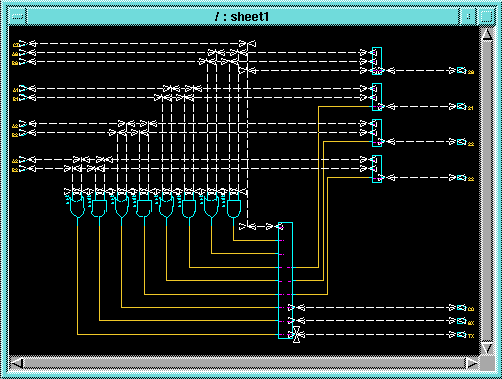Select the topmost input port on left edge
This screenshot has height=379, width=502.
coord(22,43)
